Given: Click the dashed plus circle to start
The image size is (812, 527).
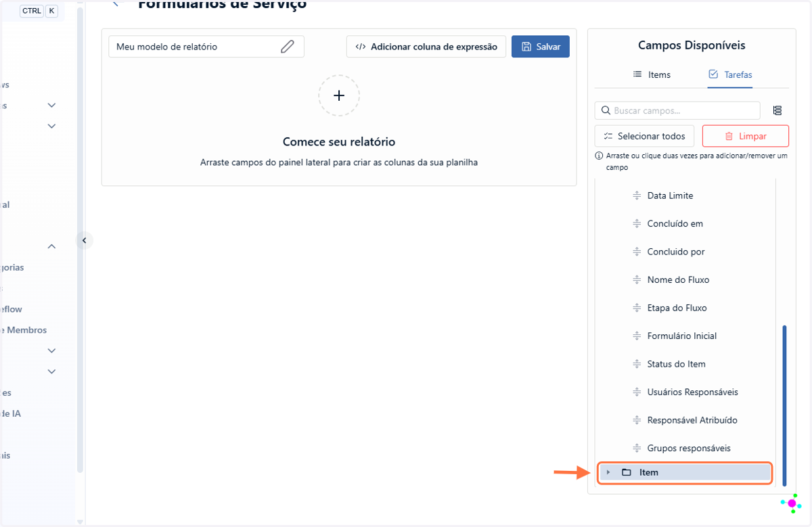Looking at the screenshot, I should [x=339, y=95].
